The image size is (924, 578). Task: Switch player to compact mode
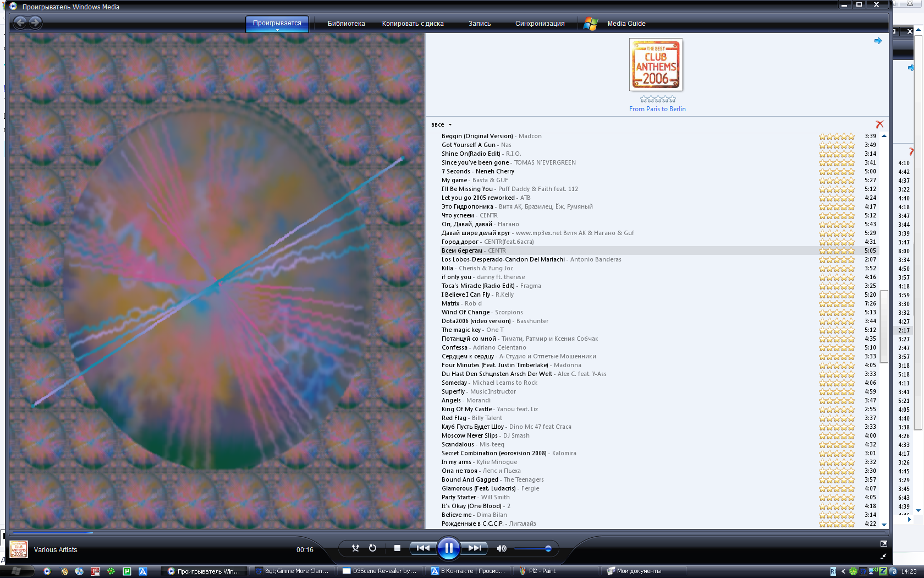coord(884,556)
